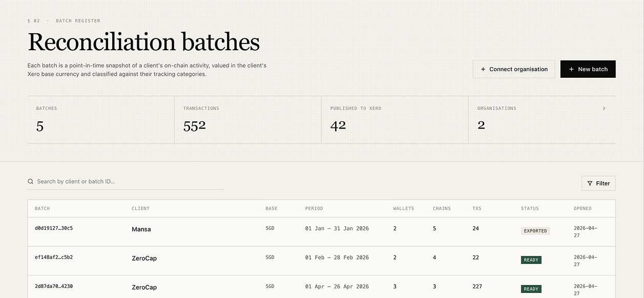Image resolution: width=644 pixels, height=298 pixels.
Task: Open batch ef148af2…c5b2
Action: pyautogui.click(x=54, y=258)
